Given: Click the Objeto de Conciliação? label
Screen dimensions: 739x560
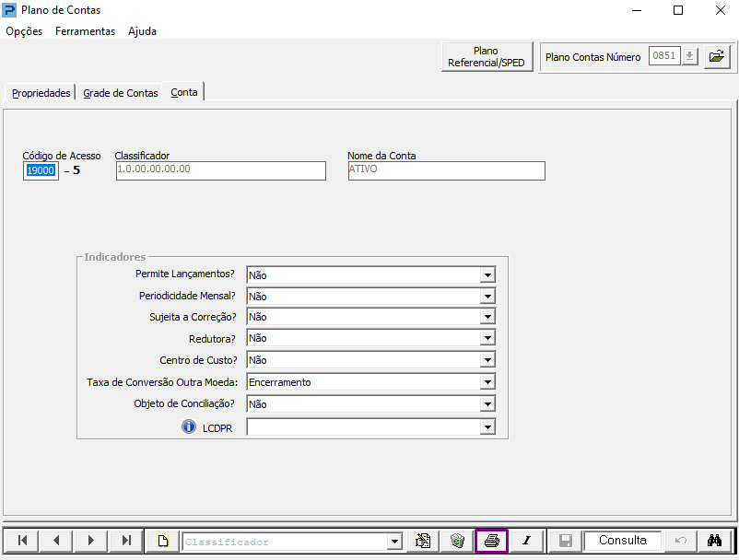Looking at the screenshot, I should coord(183,403).
